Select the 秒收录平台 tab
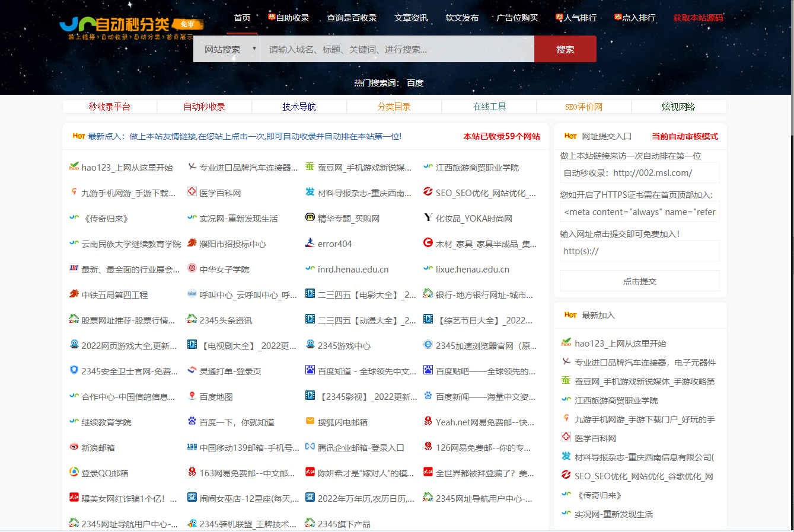Viewport: 794px width, 532px height. click(x=110, y=107)
